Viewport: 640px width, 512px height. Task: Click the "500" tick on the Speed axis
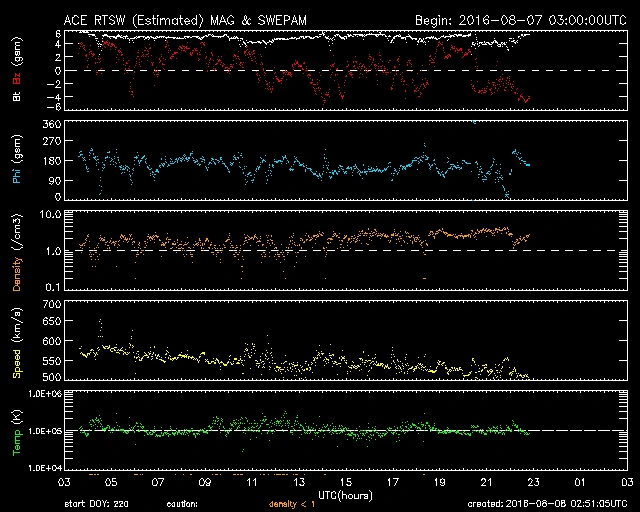pyautogui.click(x=52, y=377)
